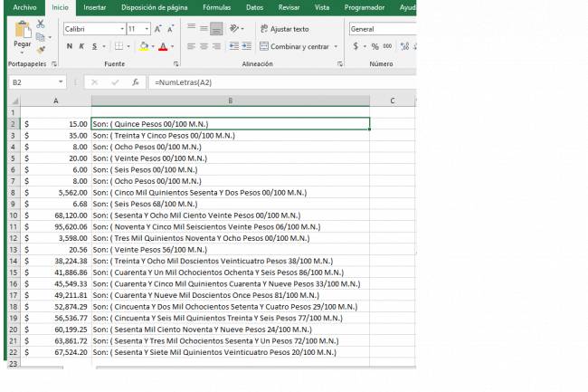Click the formula bar showing =NumLetras(A2)
Viewport: 588px width, 392px height.
tap(271, 81)
